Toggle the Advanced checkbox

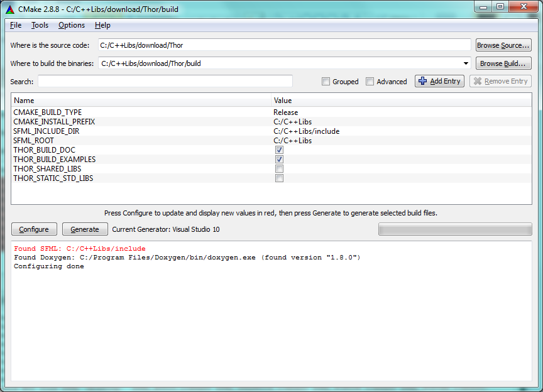pos(370,82)
